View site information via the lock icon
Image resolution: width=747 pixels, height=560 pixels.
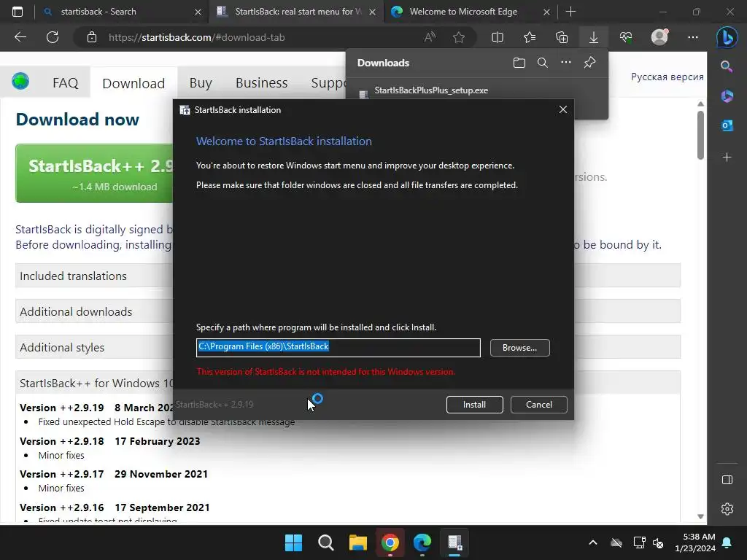pyautogui.click(x=92, y=37)
